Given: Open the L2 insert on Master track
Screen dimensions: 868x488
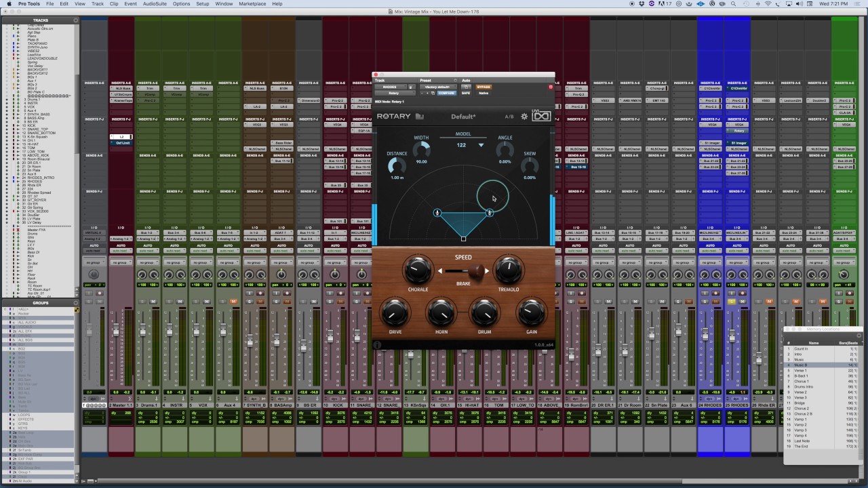Looking at the screenshot, I should click(x=121, y=137).
